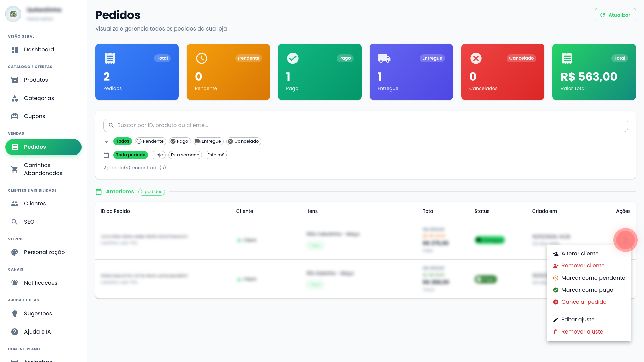Click the Ajuda e IA question mark icon
Viewport: 644px width, 362px height.
pyautogui.click(x=15, y=332)
